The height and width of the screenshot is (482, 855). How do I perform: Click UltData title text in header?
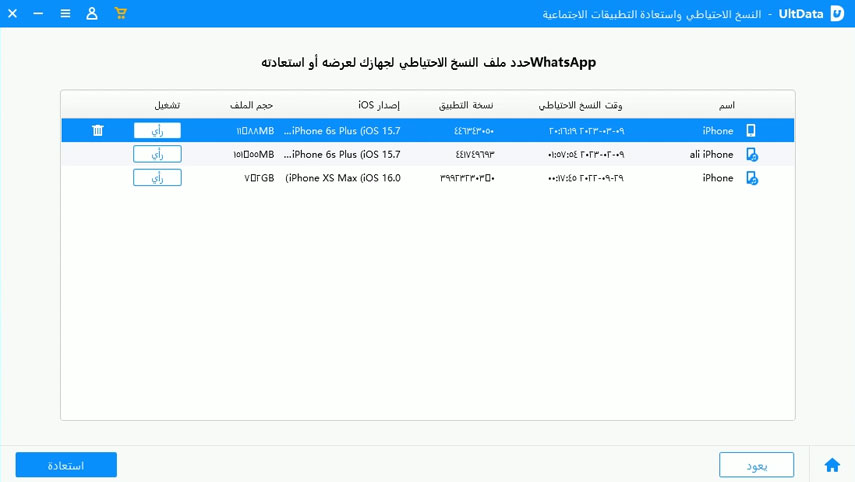(x=800, y=14)
